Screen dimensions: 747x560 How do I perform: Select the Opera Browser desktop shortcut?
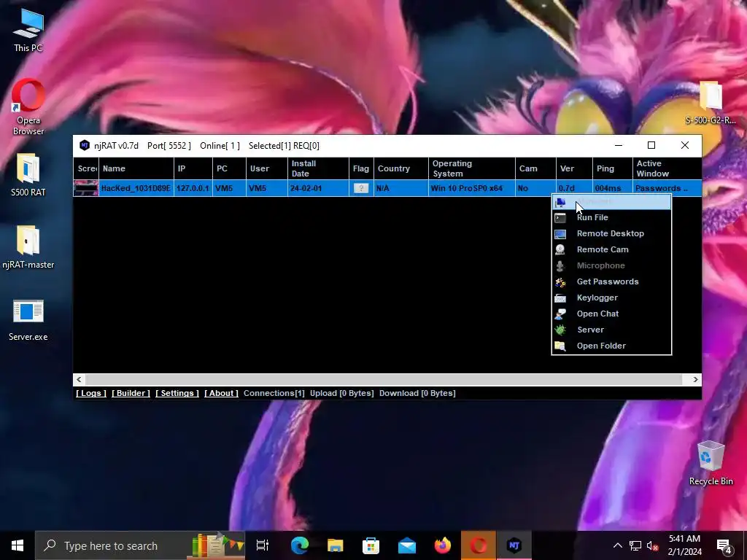pyautogui.click(x=28, y=107)
